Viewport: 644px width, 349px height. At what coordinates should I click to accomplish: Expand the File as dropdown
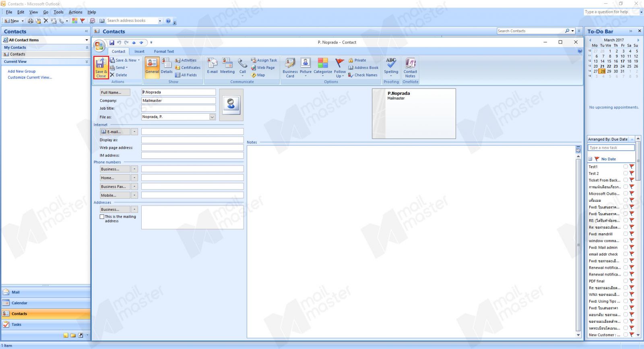212,117
